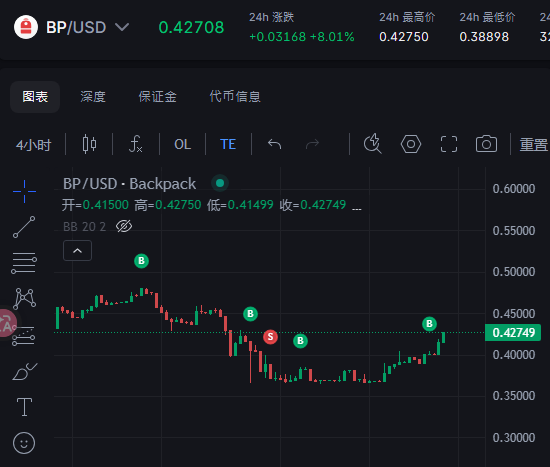Click the Backpack BP token logo

(26, 27)
